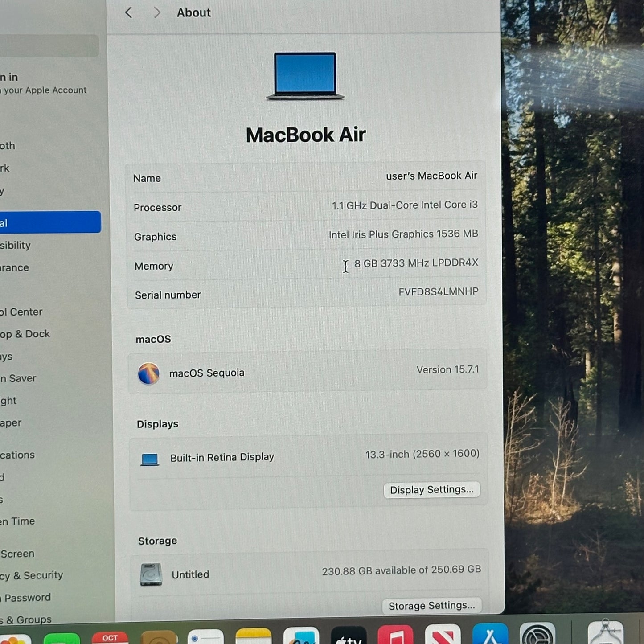This screenshot has width=644, height=644.
Task: Click the MacBook Air image
Action: [x=305, y=76]
